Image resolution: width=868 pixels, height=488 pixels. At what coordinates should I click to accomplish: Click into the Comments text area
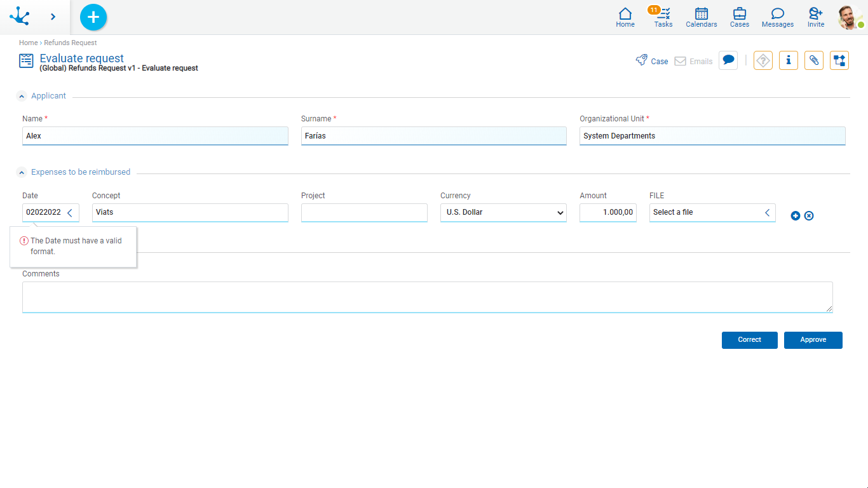[427, 297]
